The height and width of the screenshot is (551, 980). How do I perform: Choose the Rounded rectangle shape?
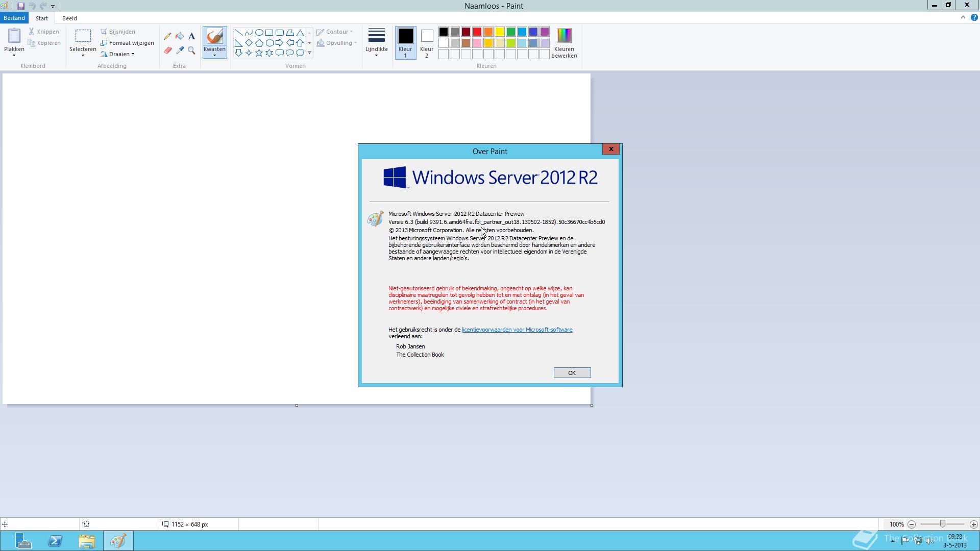[280, 33]
